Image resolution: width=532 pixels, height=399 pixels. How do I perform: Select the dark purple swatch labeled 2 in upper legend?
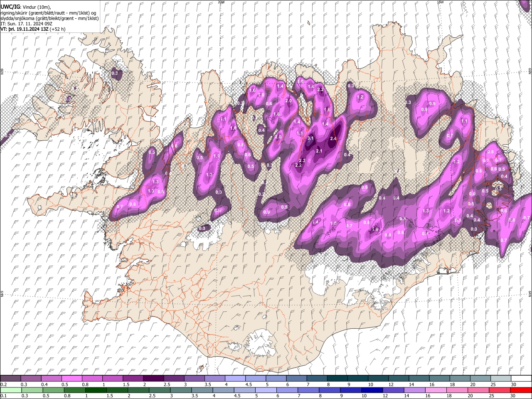coord(153,379)
